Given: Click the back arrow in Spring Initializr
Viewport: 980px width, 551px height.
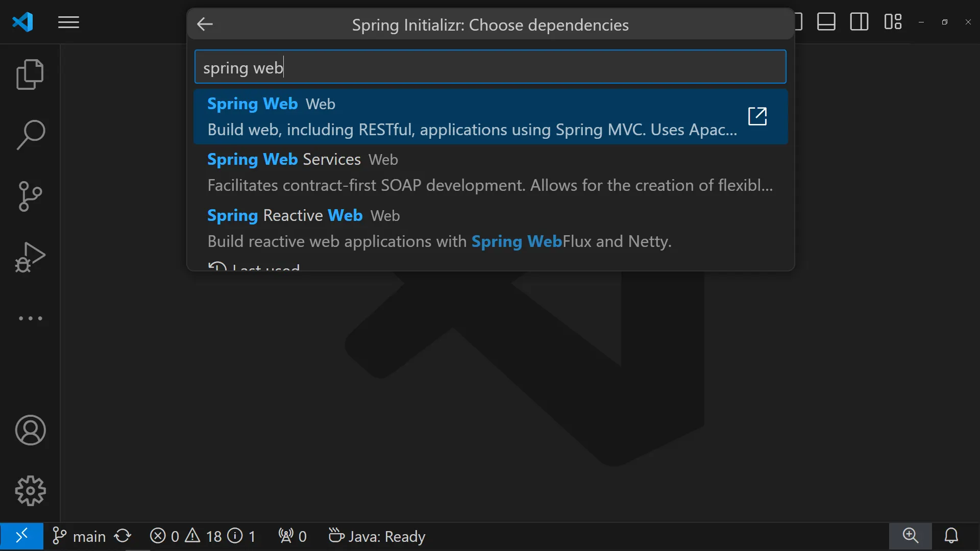Looking at the screenshot, I should pos(205,24).
